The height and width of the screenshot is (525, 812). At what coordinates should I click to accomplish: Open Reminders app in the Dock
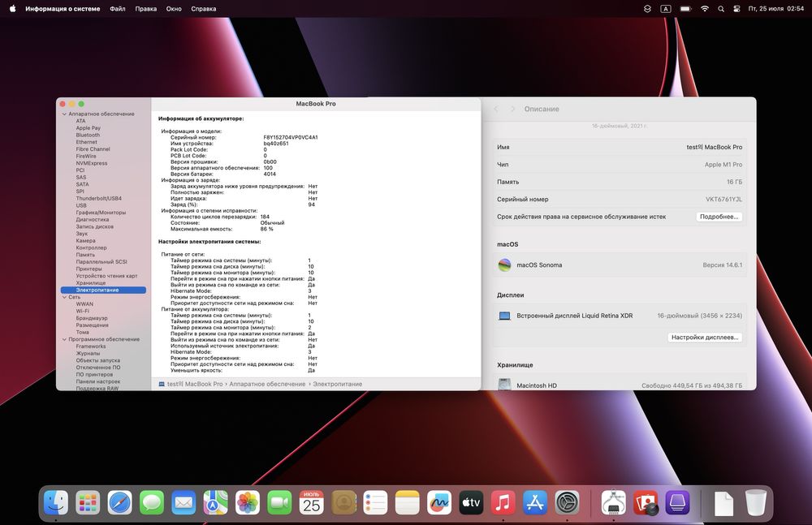tap(375, 502)
